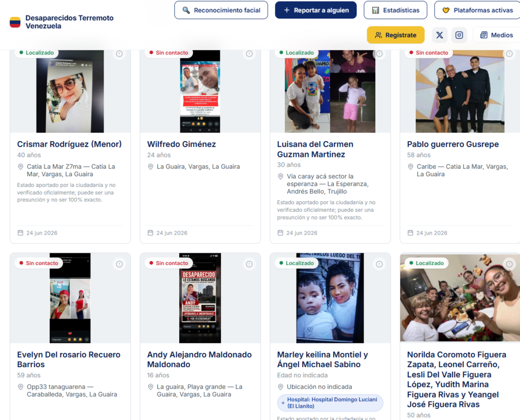Open Crismar Rodríguez (Menor) photo
Image resolution: width=520 pixels, height=420 pixels.
coord(70,91)
